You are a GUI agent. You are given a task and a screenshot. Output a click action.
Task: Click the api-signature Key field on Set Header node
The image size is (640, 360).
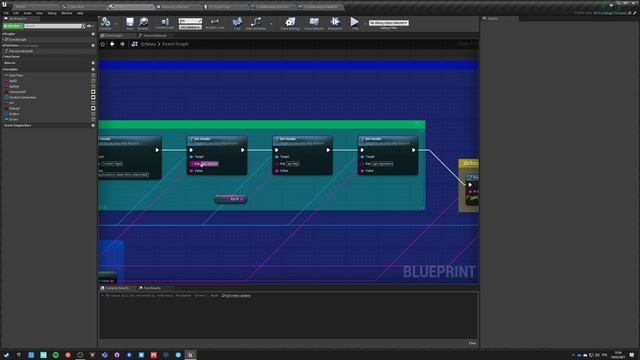coord(382,164)
